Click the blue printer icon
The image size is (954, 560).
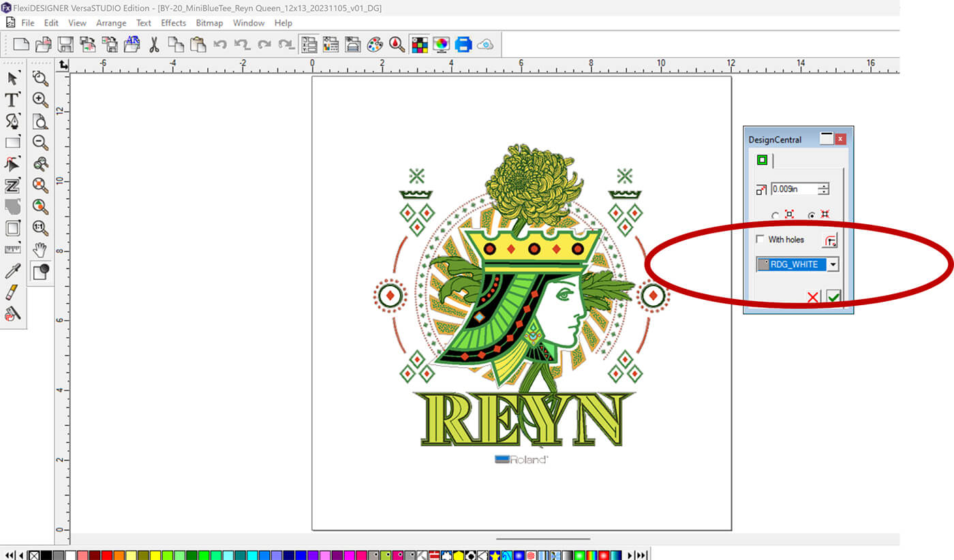(x=463, y=45)
